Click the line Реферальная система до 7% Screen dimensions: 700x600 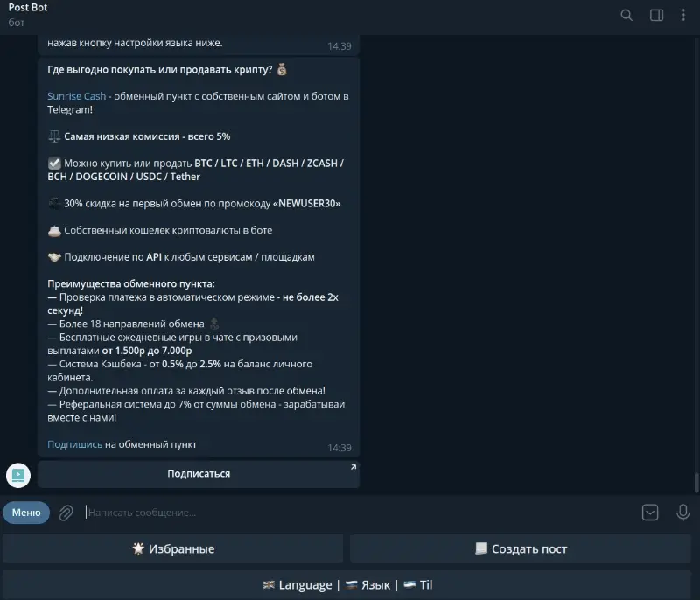point(196,411)
